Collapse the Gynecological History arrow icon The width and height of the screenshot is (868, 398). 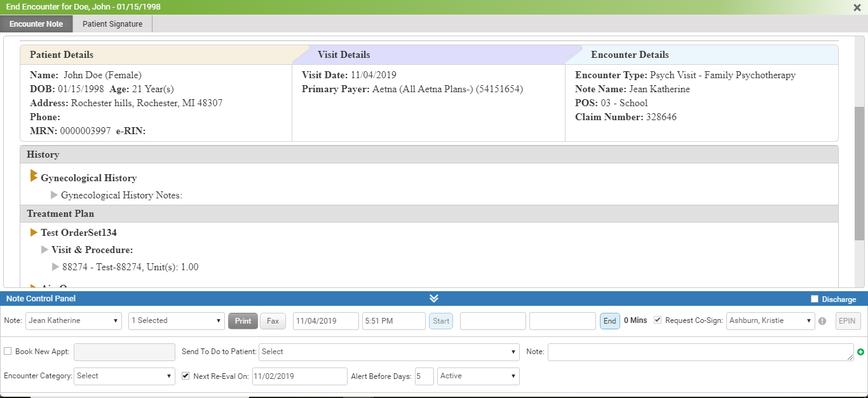[x=34, y=177]
